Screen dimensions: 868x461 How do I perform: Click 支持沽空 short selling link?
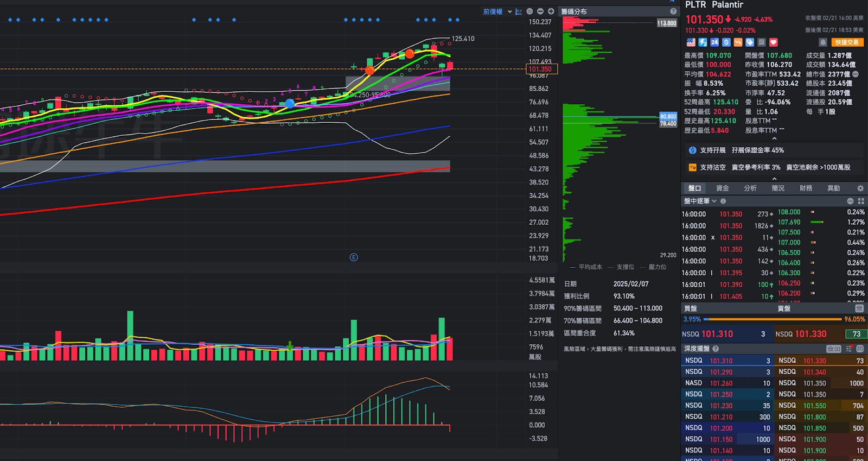click(x=712, y=167)
